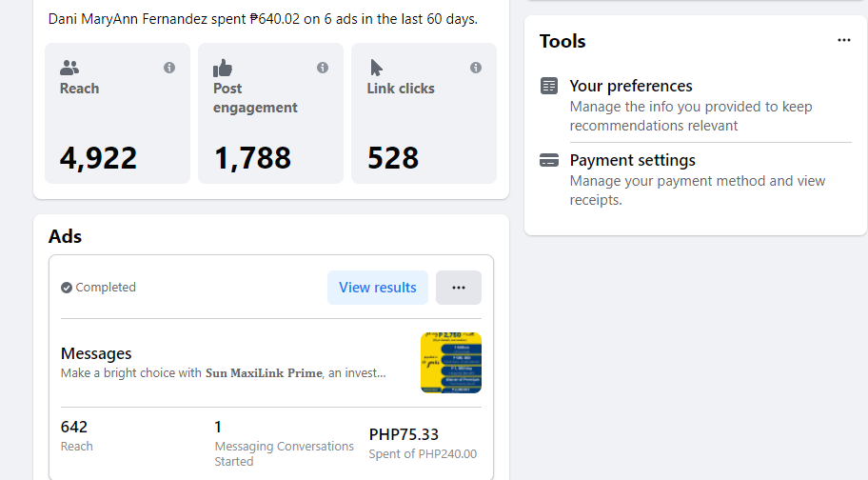868x480 pixels.
Task: Click the Your preferences list icon
Action: coord(549,86)
